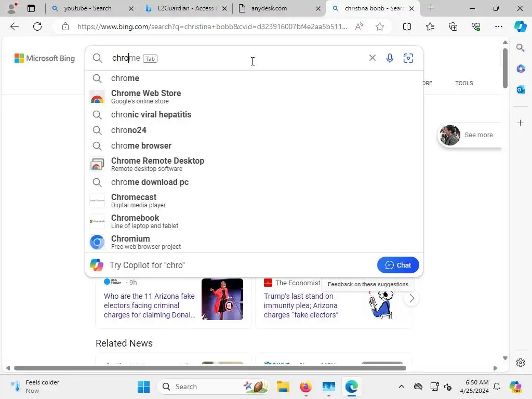Open the Windows Copilot preview icon in the taskbar
The width and height of the screenshot is (532, 399).
(515, 387)
